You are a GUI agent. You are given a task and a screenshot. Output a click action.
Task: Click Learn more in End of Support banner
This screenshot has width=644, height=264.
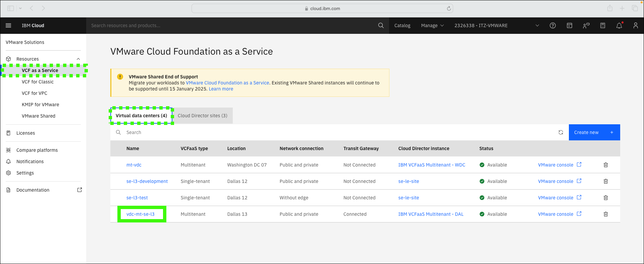(x=221, y=89)
